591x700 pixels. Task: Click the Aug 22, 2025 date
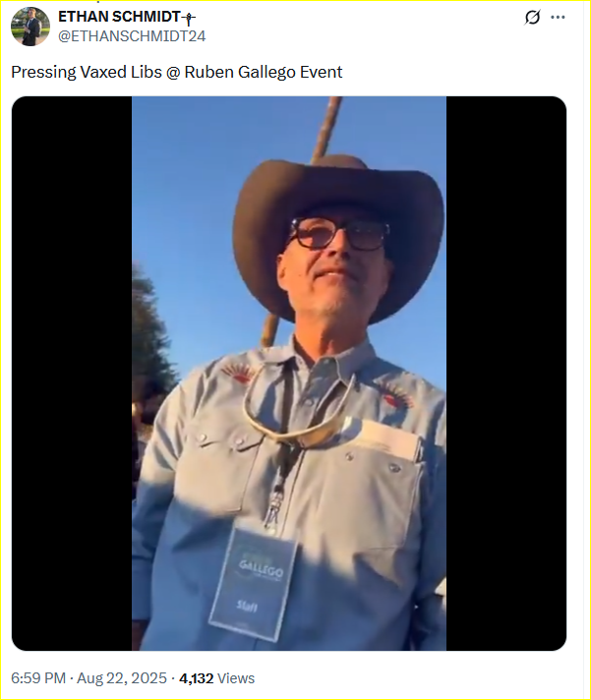tap(122, 678)
